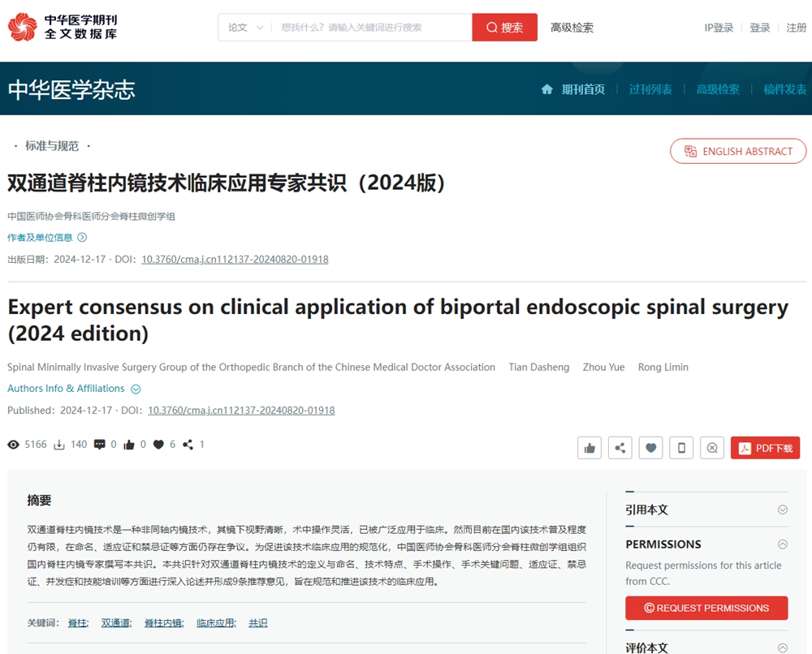
Task: Go to 期刊首页 journal home
Action: [574, 89]
